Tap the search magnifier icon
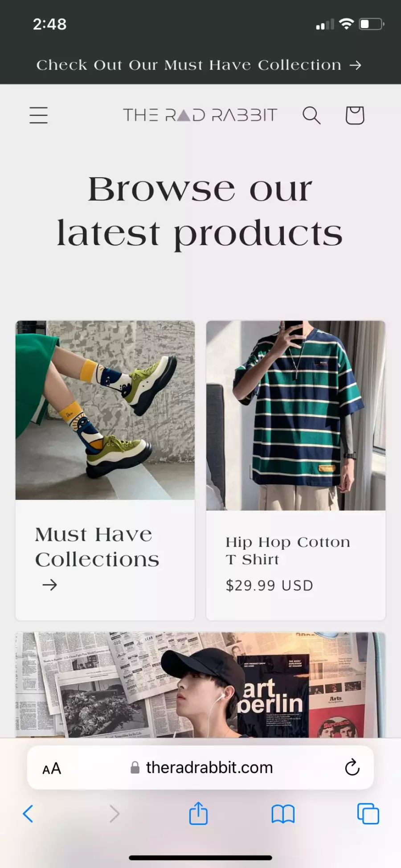 click(x=311, y=115)
